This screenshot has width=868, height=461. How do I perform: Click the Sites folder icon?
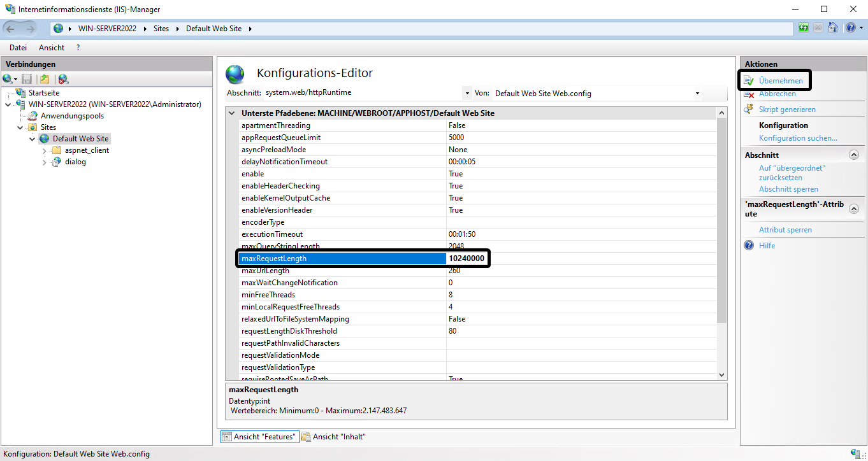[x=33, y=127]
